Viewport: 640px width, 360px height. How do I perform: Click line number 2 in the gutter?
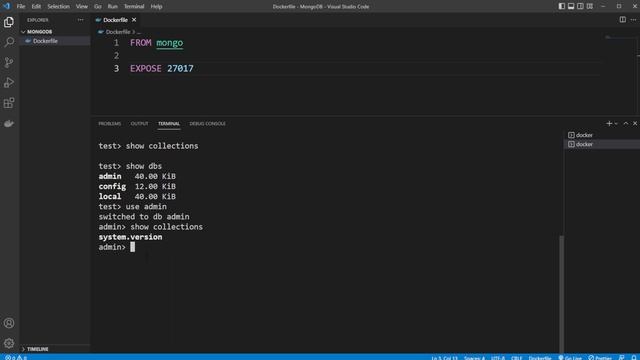(116, 56)
